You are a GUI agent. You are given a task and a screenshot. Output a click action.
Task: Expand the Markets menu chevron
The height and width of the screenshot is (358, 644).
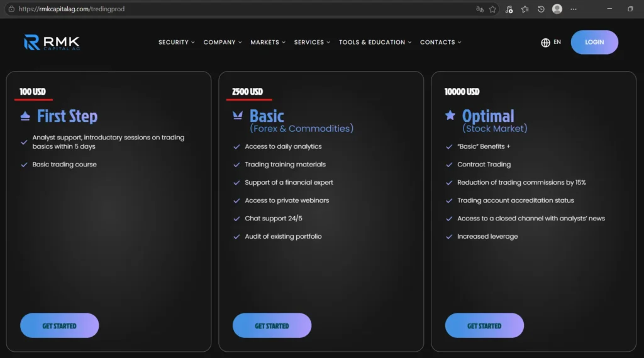pyautogui.click(x=284, y=42)
